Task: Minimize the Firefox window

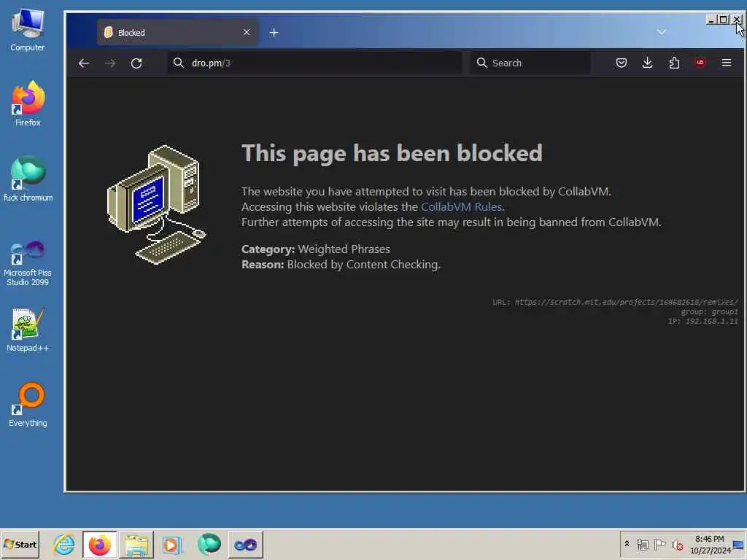Action: (711, 20)
